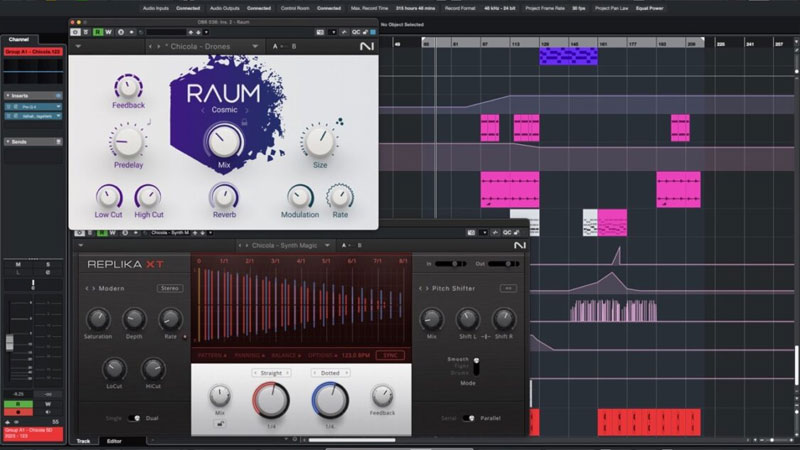Click the Raum Predelay knob
Viewport: 800px width, 450px height.
click(128, 141)
